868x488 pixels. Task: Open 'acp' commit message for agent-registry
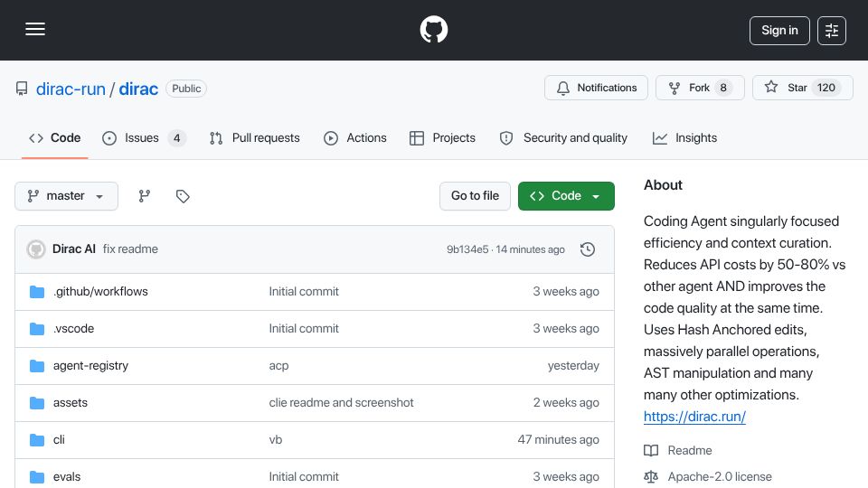click(x=279, y=366)
